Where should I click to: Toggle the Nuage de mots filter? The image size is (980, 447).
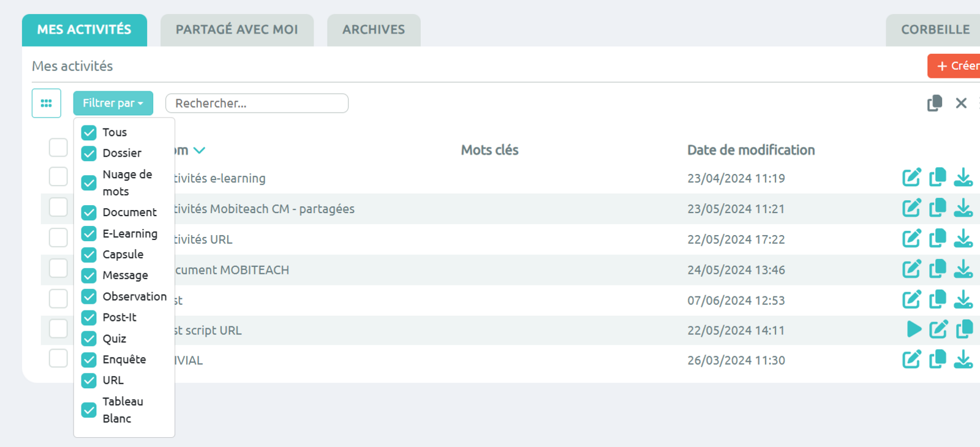[x=89, y=183]
